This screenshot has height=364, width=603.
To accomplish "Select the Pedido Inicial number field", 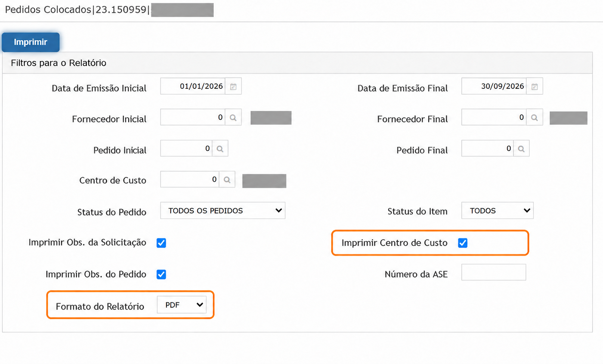I will 186,149.
